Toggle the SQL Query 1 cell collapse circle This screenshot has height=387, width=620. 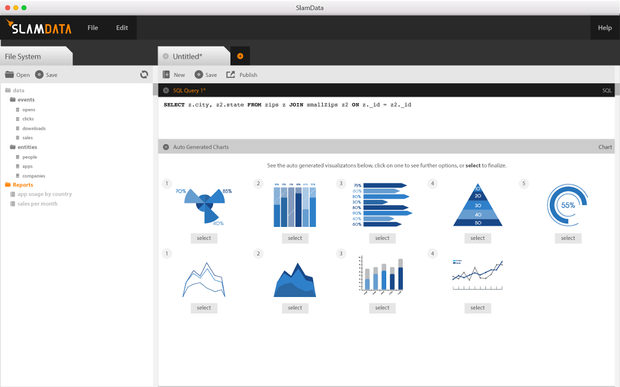[x=166, y=91]
